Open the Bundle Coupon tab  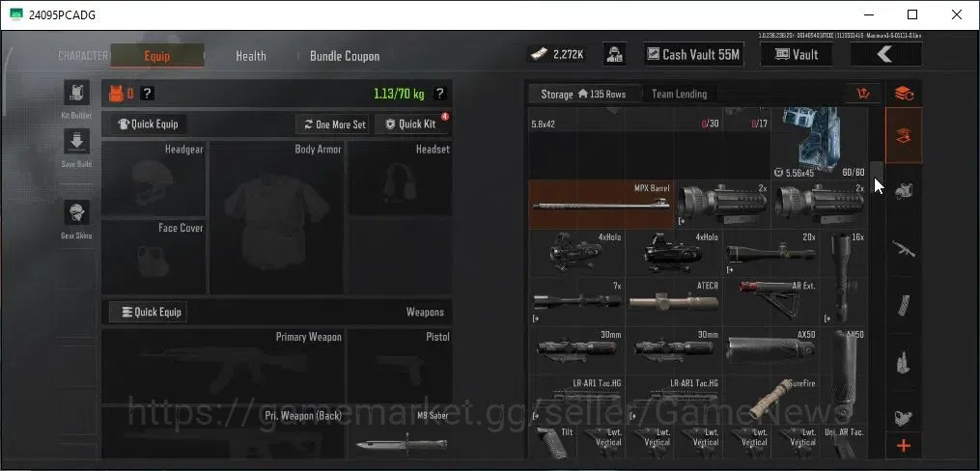click(x=345, y=56)
